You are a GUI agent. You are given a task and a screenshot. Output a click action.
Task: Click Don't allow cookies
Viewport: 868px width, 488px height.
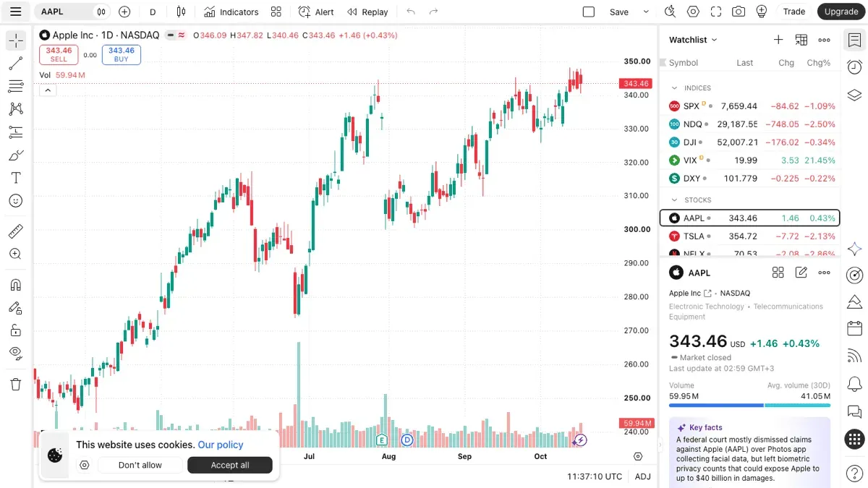tap(140, 465)
